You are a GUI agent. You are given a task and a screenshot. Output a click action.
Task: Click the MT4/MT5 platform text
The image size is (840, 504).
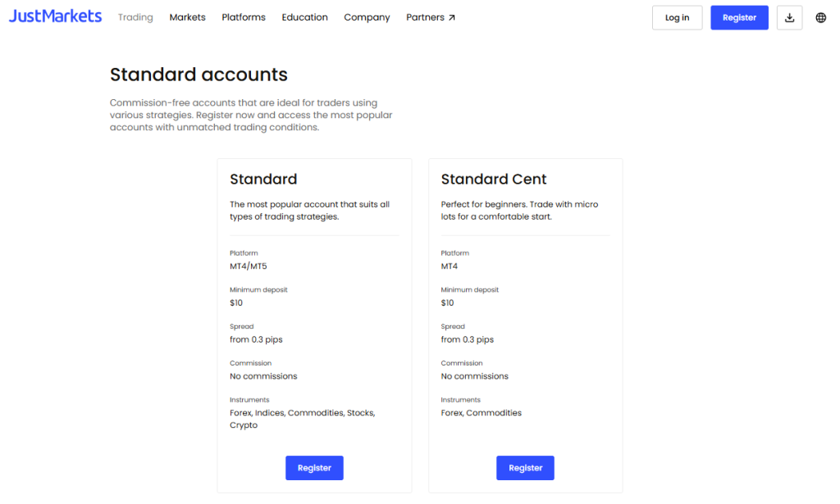(x=248, y=266)
